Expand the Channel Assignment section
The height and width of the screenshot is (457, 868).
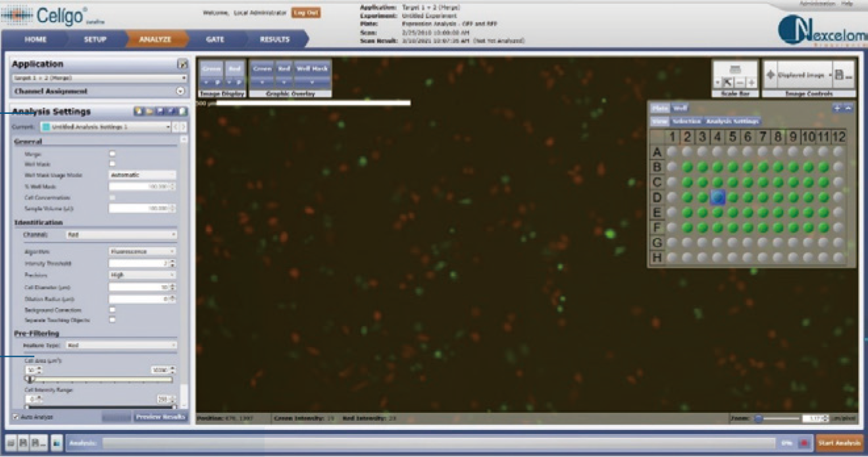[180, 92]
